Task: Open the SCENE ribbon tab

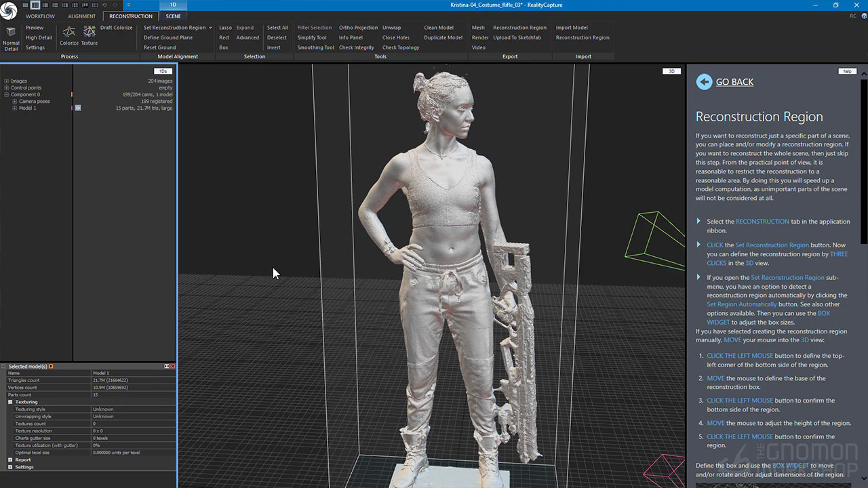Action: pyautogui.click(x=173, y=16)
